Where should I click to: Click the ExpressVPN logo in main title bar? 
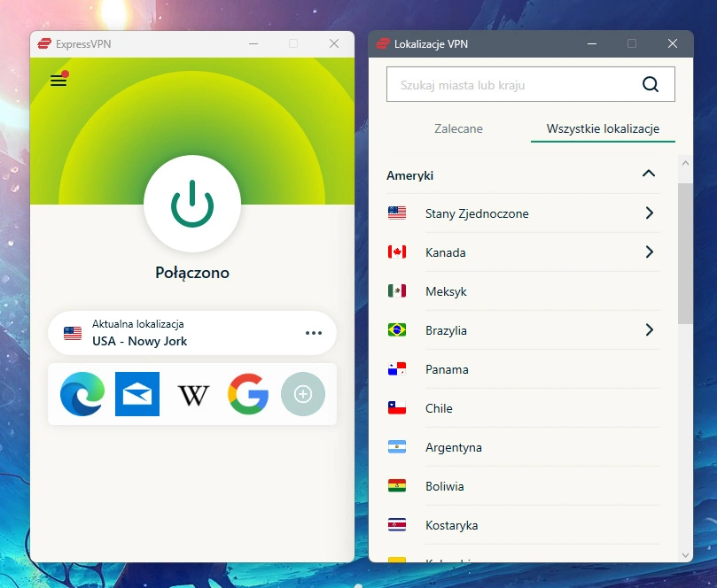(44, 44)
